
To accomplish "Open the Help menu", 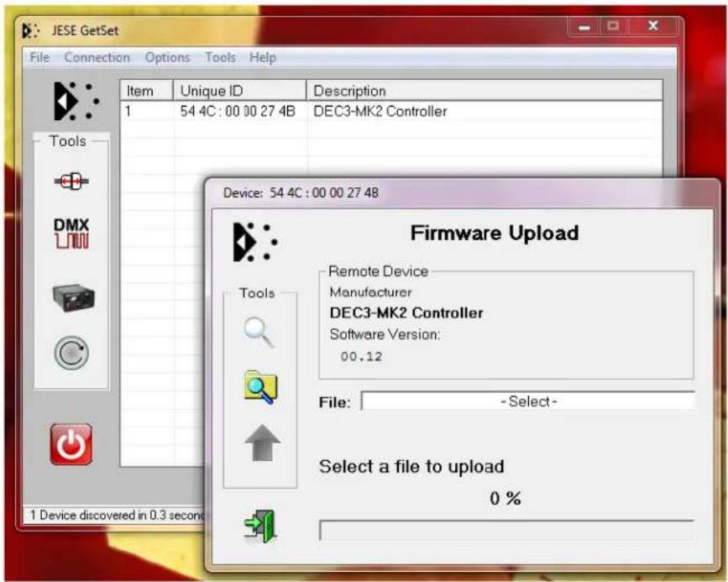I will coord(263,58).
